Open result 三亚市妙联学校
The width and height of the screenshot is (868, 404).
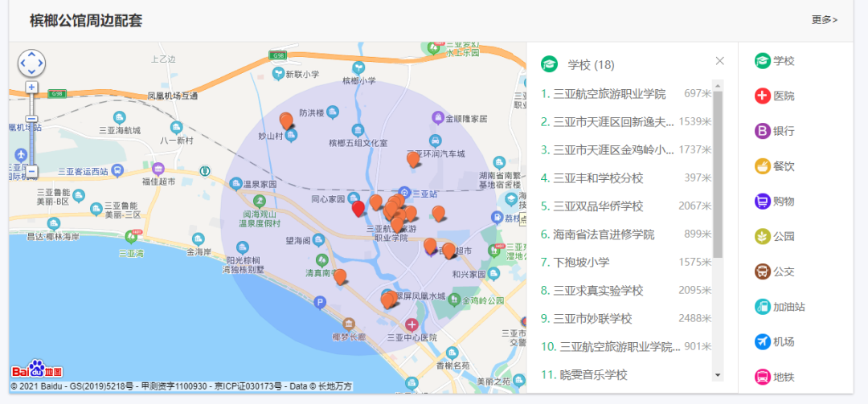(626, 319)
